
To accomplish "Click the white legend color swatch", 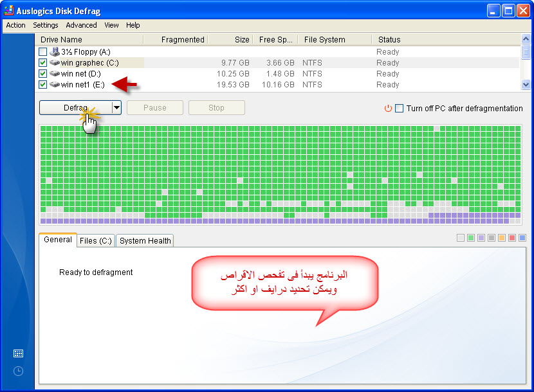I will 461,238.
